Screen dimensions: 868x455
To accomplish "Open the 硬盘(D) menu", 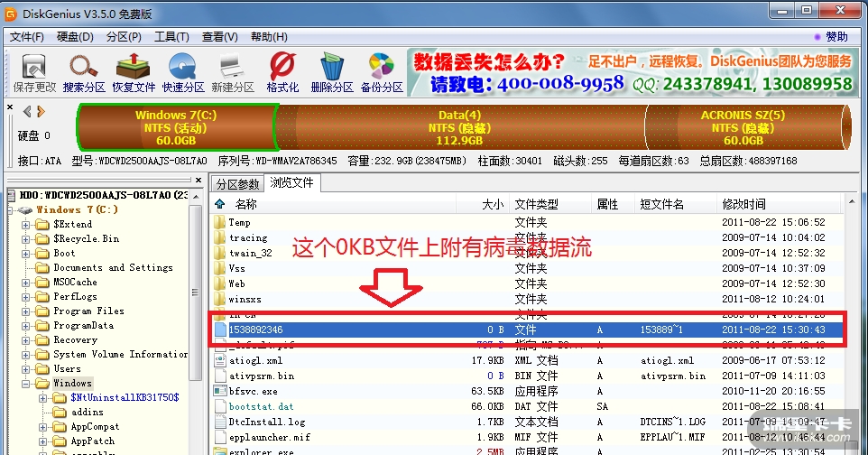I will [x=75, y=37].
